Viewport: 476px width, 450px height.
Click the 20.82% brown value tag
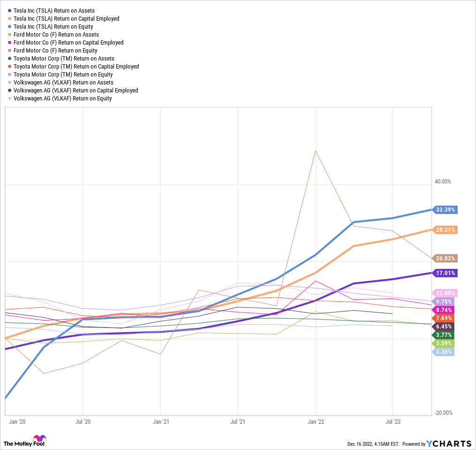click(445, 259)
